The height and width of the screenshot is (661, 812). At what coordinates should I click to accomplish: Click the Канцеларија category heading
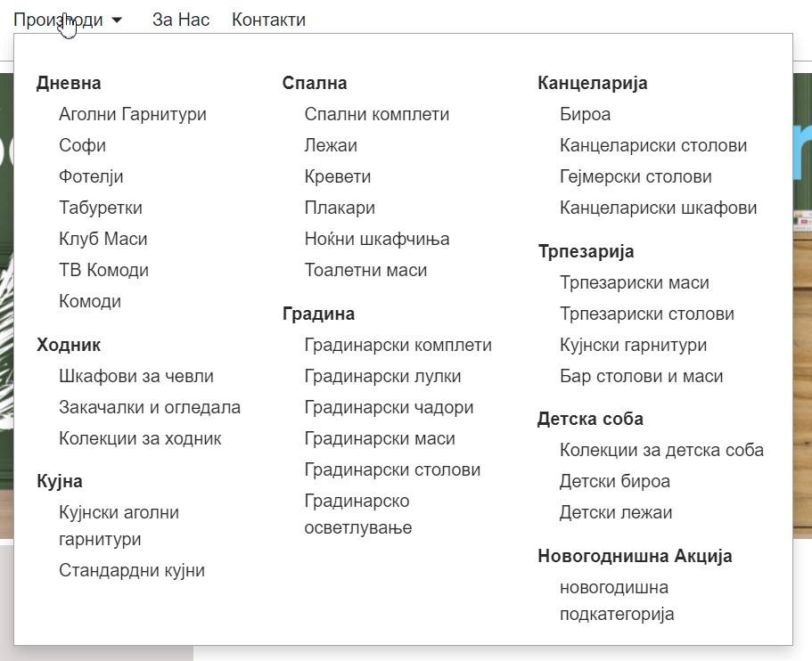(x=593, y=83)
